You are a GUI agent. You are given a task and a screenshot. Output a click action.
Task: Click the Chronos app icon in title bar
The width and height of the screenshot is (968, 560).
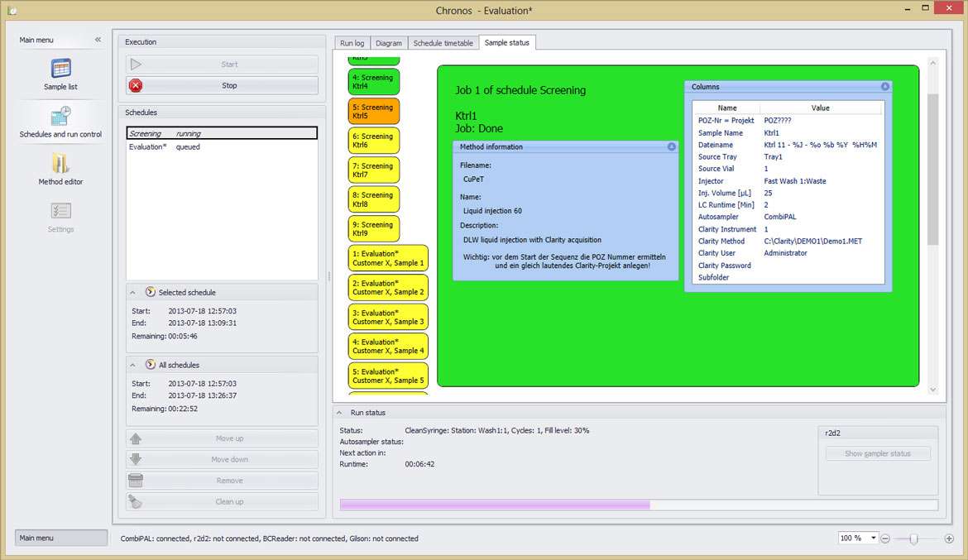tap(12, 11)
